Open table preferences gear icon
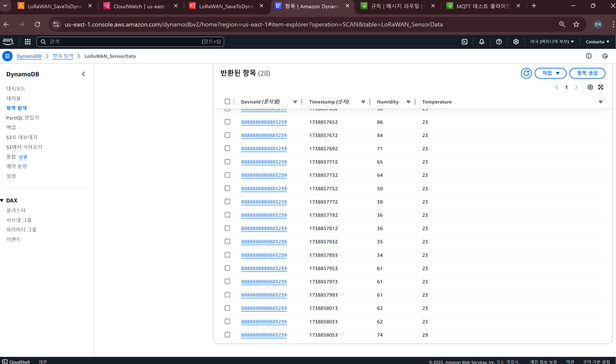The image size is (616, 364). (x=590, y=87)
